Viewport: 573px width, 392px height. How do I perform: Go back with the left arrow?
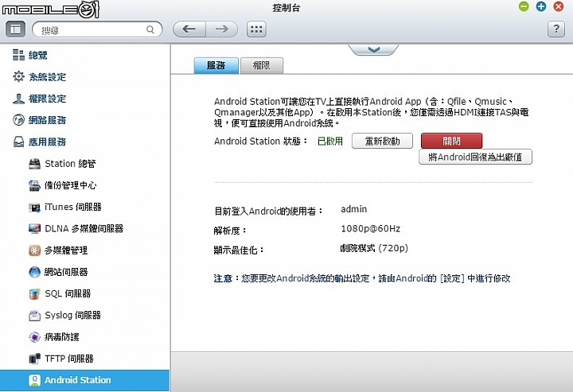coord(189,29)
